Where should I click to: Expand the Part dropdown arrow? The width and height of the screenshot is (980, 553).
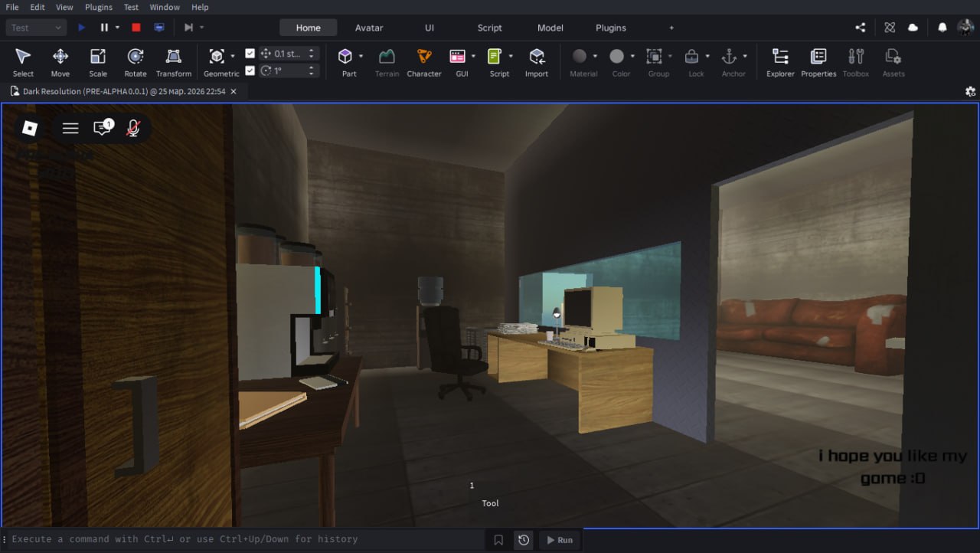click(x=361, y=56)
